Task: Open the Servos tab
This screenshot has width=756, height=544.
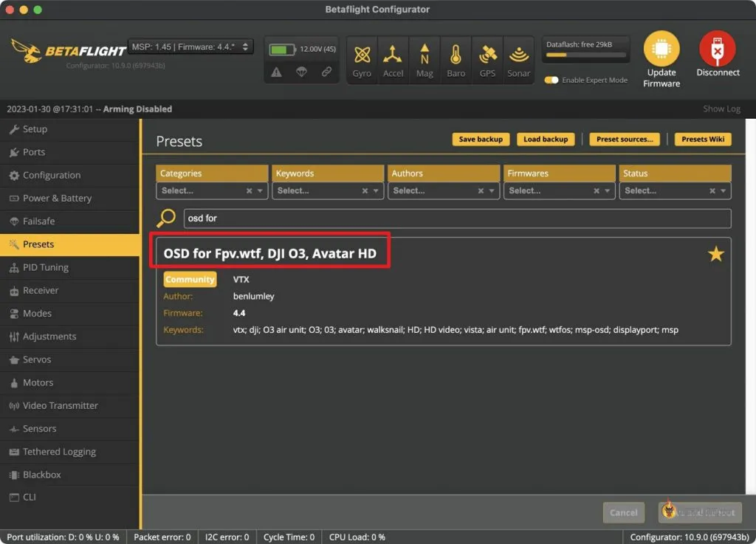Action: (70, 359)
